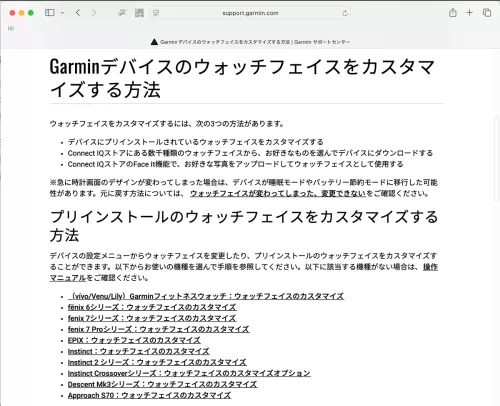
Task: Click the favorites grid icon below the toolbar
Action: pos(11,28)
